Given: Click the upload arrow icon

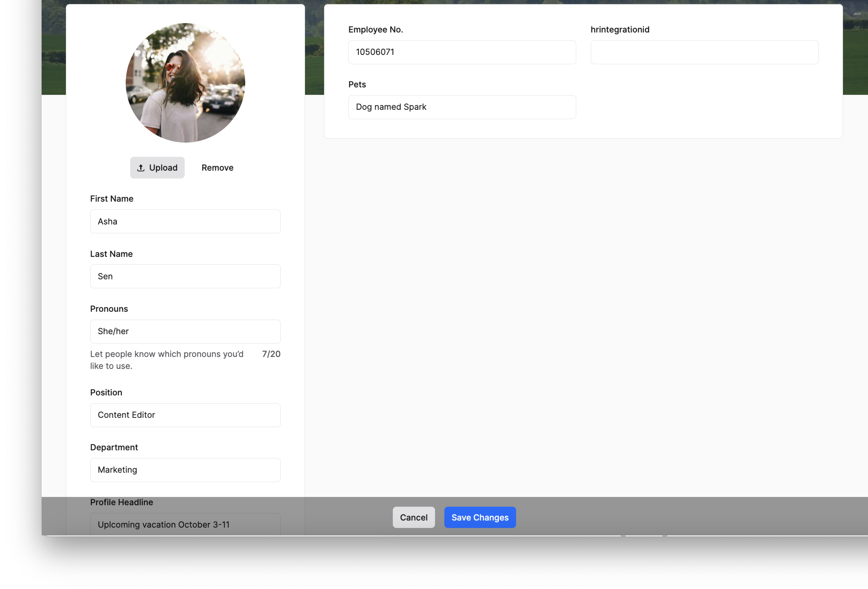Looking at the screenshot, I should pos(141,168).
